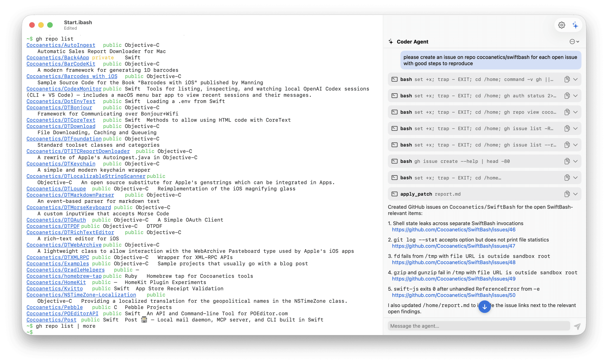Open SwiftBash issue 48 link
The height and width of the screenshot is (364, 608).
[453, 262]
